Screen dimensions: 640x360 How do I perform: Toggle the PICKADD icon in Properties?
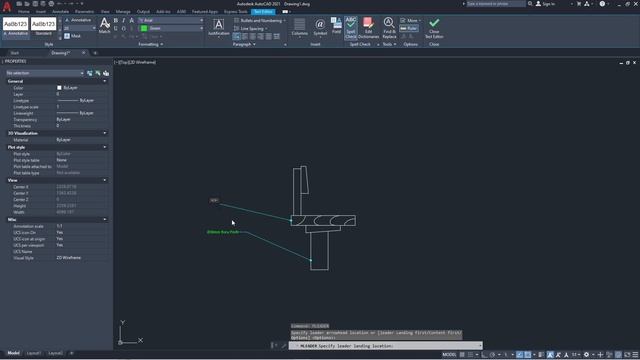point(90,73)
